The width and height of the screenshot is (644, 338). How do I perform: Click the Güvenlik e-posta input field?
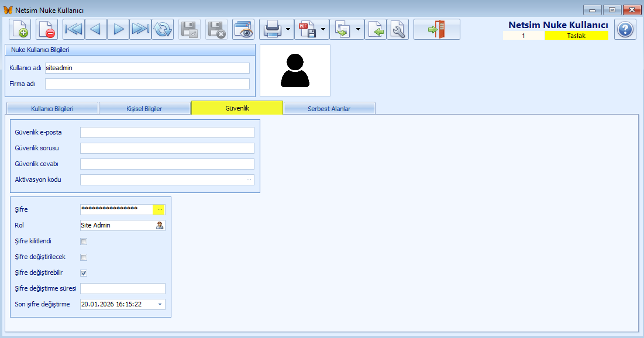(167, 132)
